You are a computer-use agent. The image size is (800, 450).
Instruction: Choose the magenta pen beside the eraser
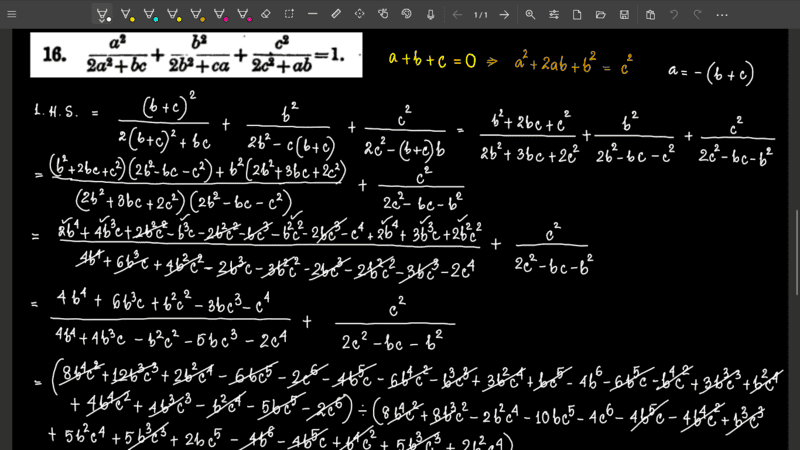pyautogui.click(x=244, y=15)
